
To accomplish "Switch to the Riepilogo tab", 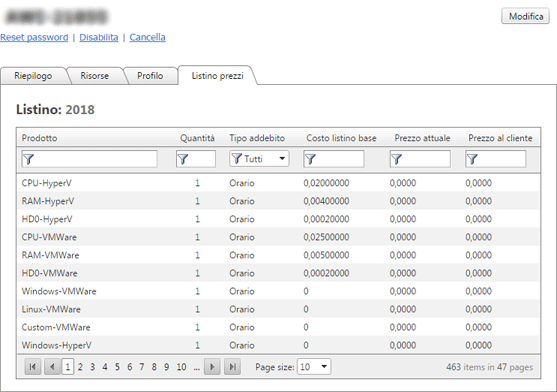I will (x=33, y=76).
